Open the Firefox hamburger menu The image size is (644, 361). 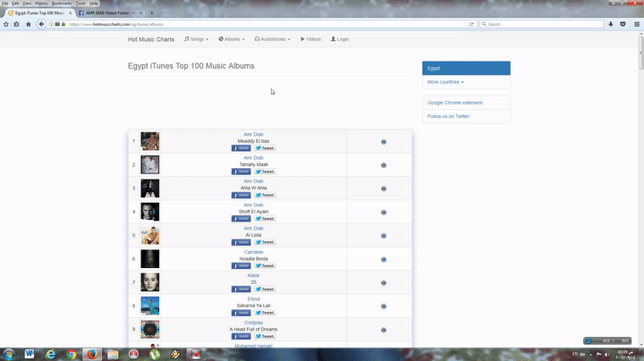[637, 24]
